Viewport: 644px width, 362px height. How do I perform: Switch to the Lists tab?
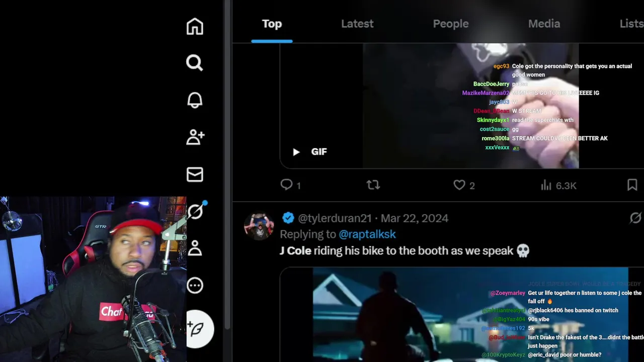(x=631, y=24)
